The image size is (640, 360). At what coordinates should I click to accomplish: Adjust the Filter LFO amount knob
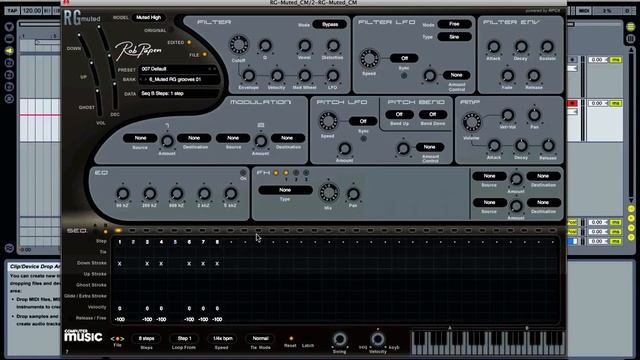pyautogui.click(x=333, y=76)
